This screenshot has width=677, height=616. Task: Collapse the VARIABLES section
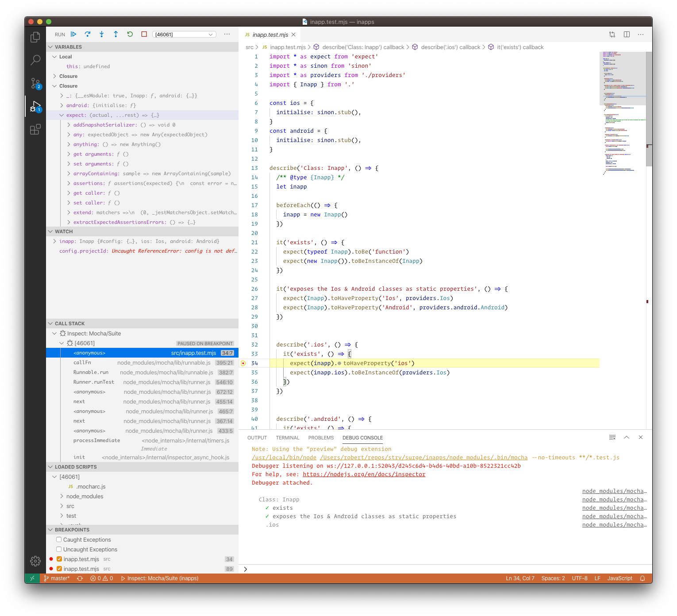(68, 47)
